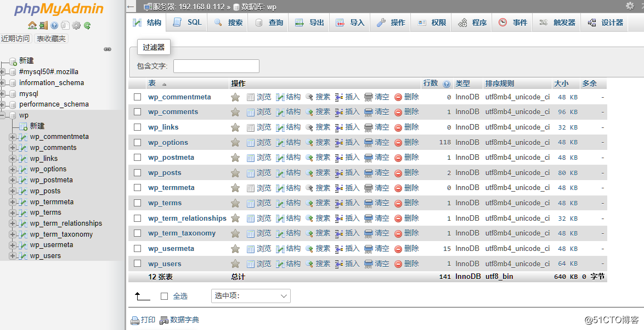Screen dimensions: 644x330
Task: Click 表收藏夹 favorites button
Action: (51, 38)
